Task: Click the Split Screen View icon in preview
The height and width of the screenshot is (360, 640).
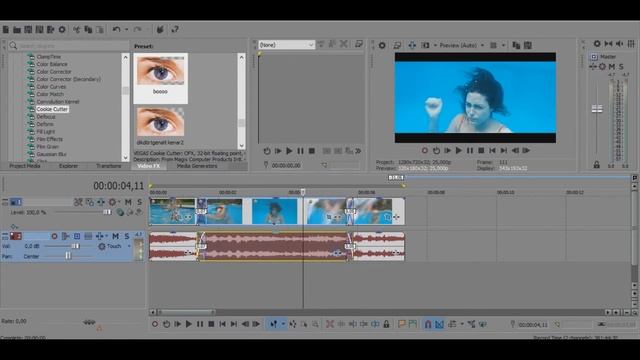Action: pyautogui.click(x=426, y=45)
